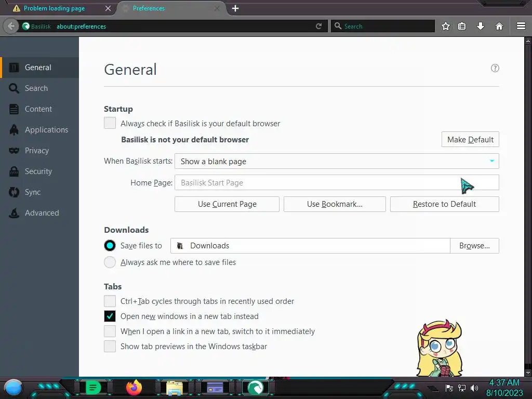Viewport: 532px width, 399px height.
Task: Open the green notes app on taskbar
Action: coord(93,388)
